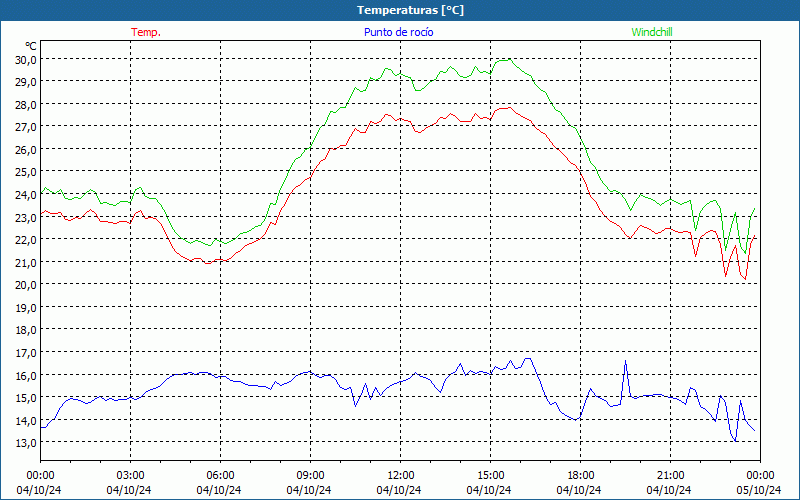The width and height of the screenshot is (800, 500).
Task: Click the "Temperaturas [°C]" chart title
Action: pyautogui.click(x=410, y=10)
